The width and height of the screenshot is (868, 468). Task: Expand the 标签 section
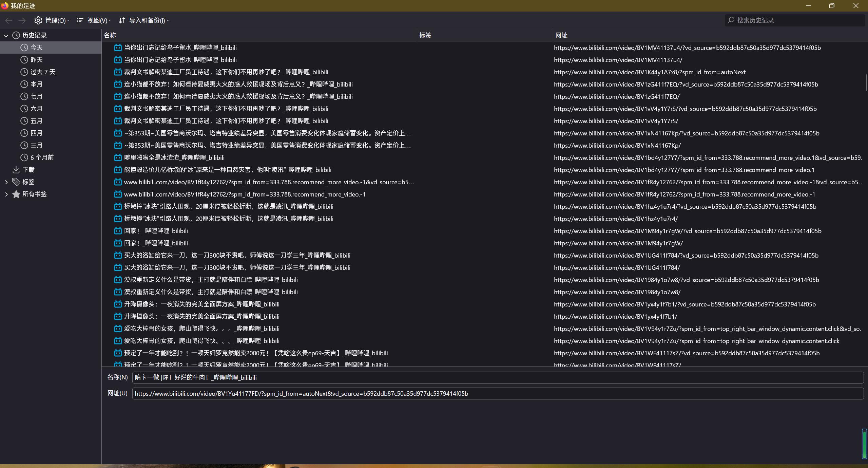6,182
